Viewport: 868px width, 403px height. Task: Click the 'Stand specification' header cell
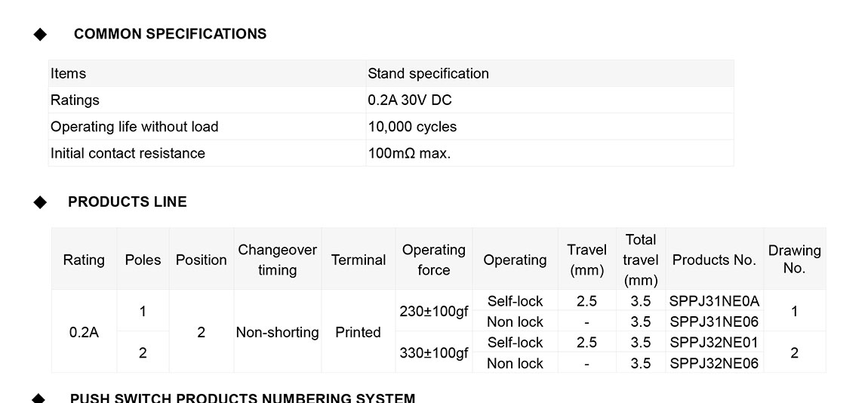pyautogui.click(x=428, y=74)
